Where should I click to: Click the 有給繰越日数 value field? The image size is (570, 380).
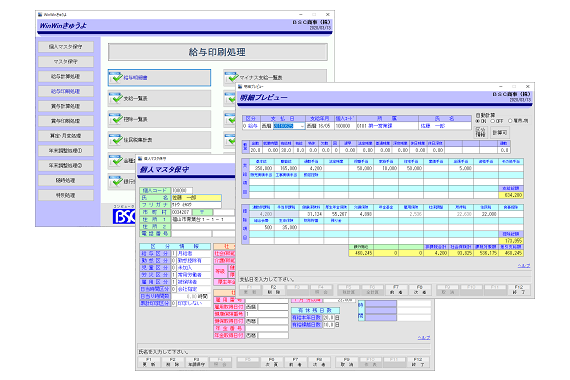point(328,325)
